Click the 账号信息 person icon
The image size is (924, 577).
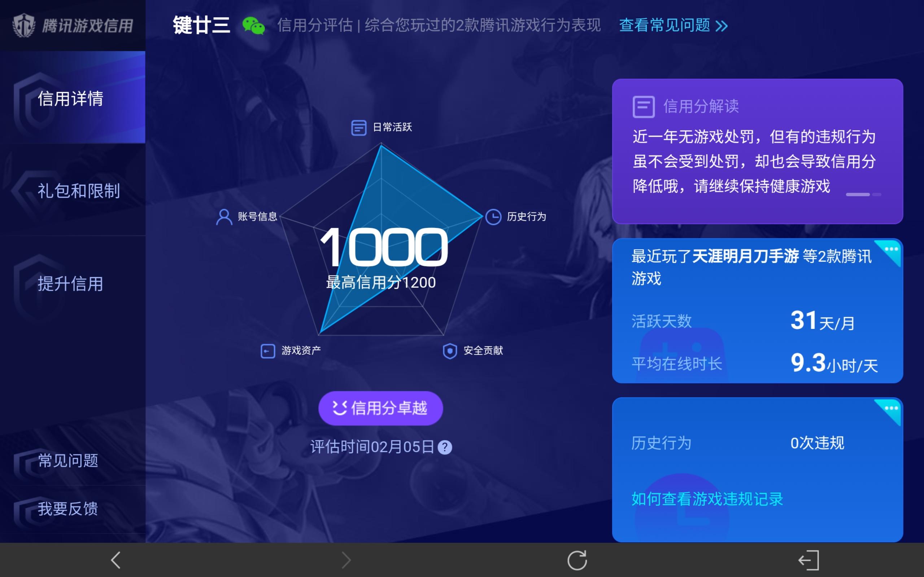(x=224, y=217)
